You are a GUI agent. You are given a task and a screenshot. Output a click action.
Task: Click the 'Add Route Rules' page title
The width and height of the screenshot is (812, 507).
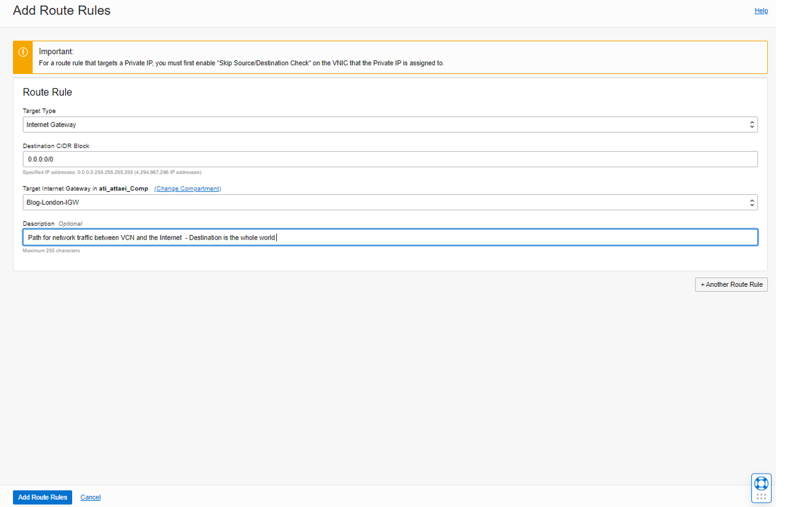pyautogui.click(x=62, y=11)
